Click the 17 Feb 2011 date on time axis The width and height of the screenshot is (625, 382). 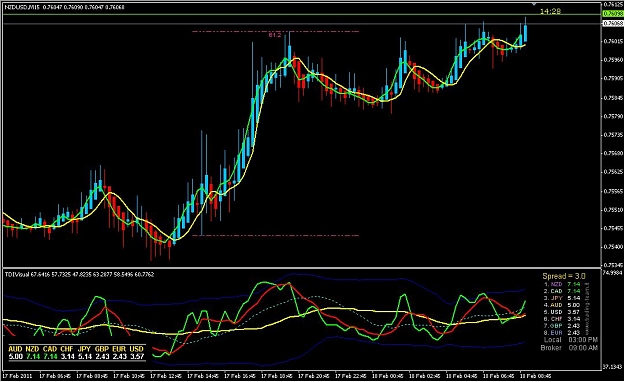tap(18, 376)
